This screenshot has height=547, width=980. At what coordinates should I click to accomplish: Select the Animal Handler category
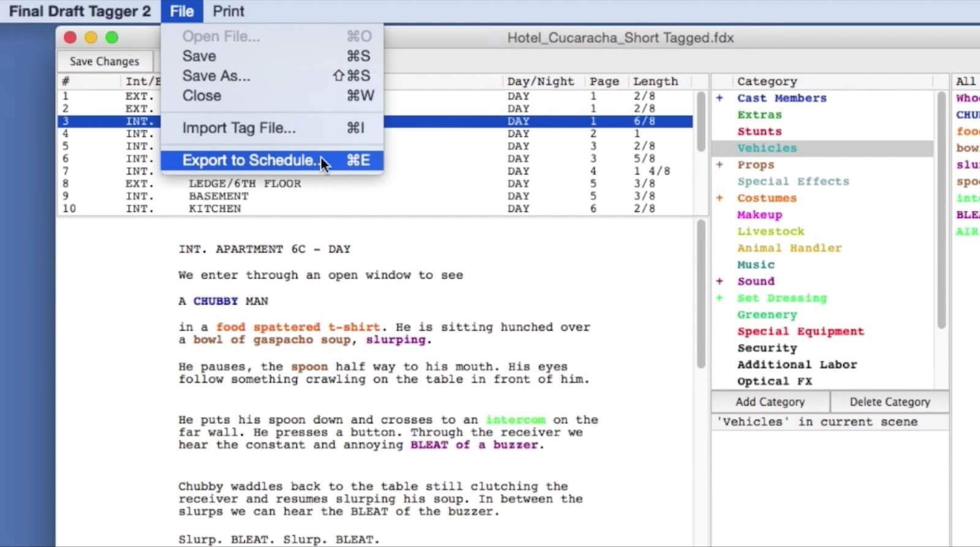point(790,247)
